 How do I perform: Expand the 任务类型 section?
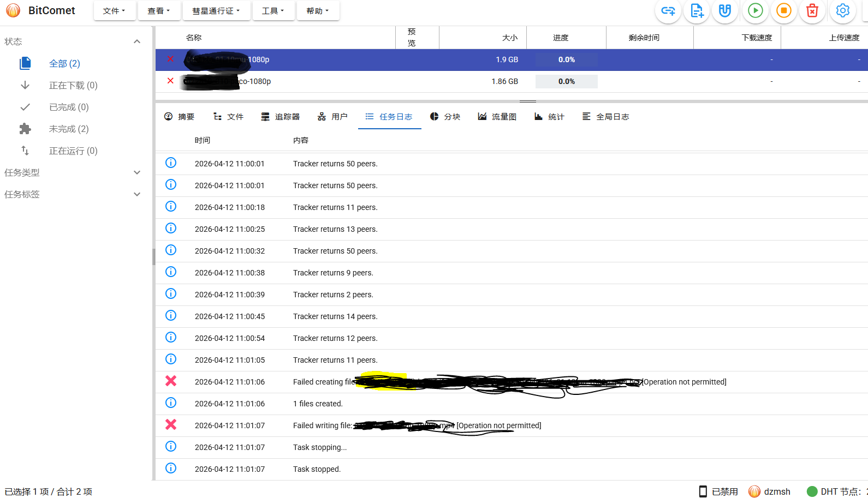(137, 172)
